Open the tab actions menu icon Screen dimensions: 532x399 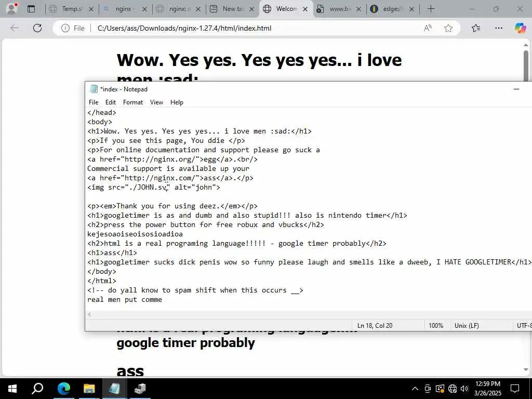(31, 9)
